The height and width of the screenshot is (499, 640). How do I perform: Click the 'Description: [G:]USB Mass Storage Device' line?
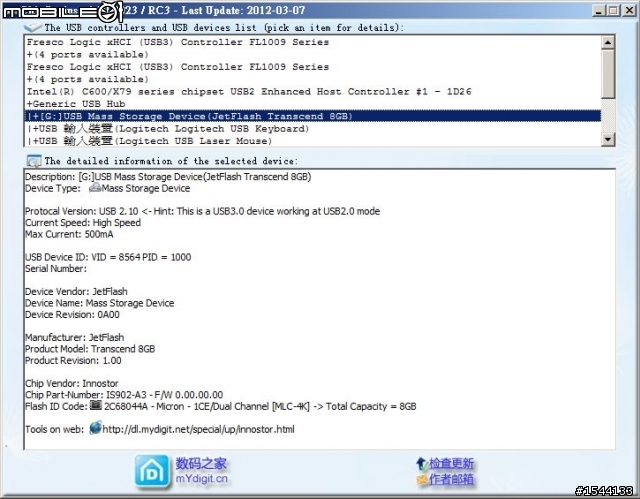coord(168,177)
